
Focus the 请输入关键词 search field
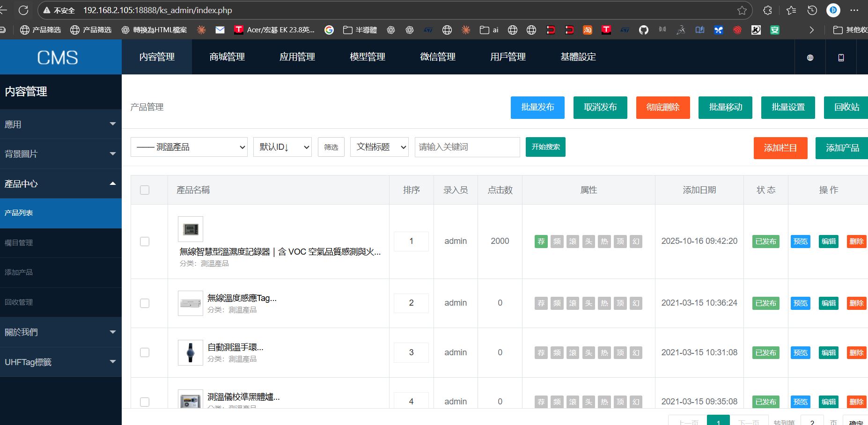click(x=467, y=147)
